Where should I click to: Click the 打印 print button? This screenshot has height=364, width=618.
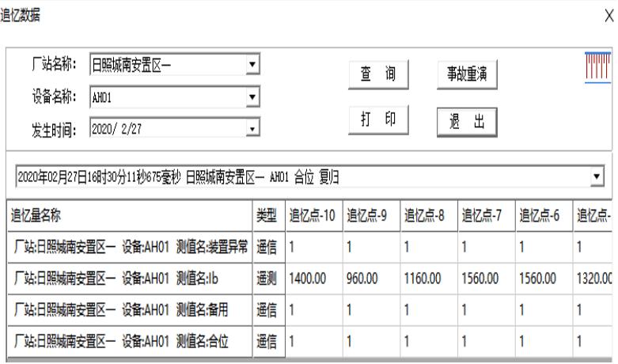pyautogui.click(x=378, y=119)
